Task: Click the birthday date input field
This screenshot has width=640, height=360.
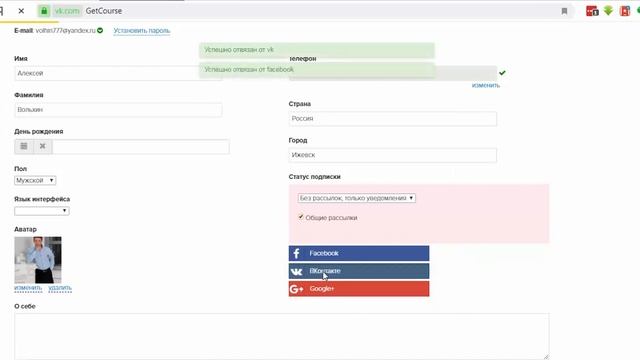Action: coord(141,147)
